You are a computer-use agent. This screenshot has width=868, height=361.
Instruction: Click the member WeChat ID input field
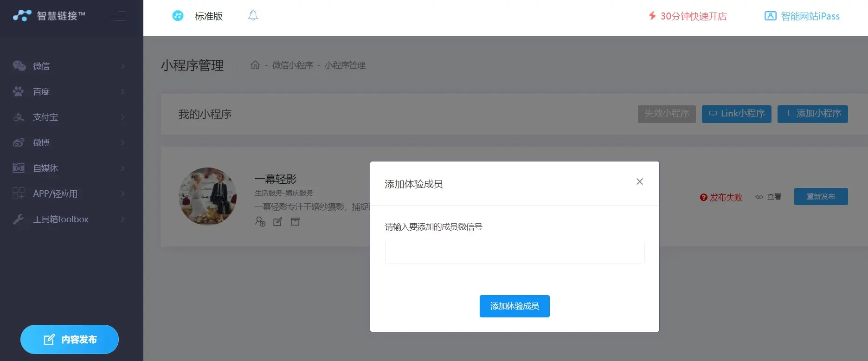(x=514, y=252)
